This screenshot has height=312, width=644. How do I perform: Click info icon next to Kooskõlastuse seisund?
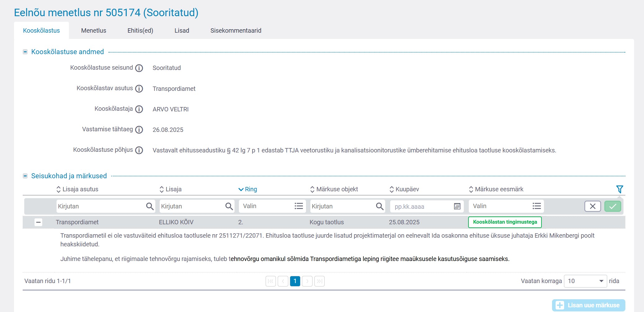pos(139,68)
